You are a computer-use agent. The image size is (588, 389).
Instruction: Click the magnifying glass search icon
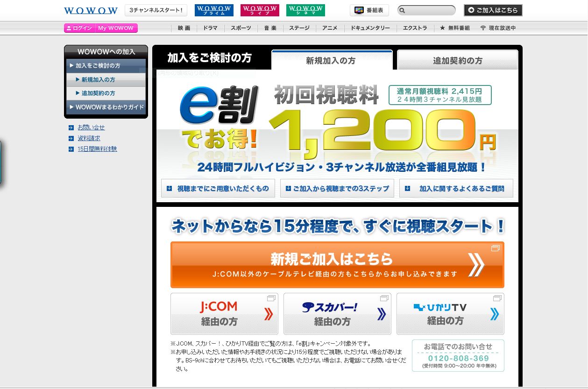click(x=402, y=10)
